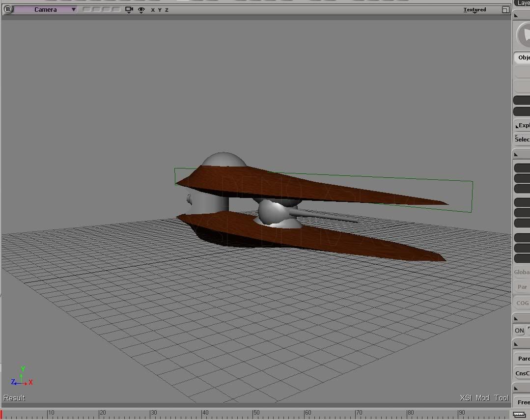This screenshot has width=530, height=420.
Task: Click the XSI Mod Tool text
Action: [x=484, y=398]
